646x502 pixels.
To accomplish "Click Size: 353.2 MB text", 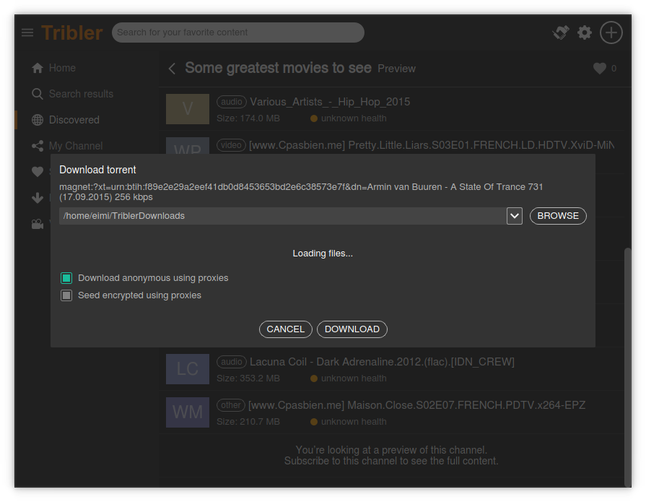I will click(248, 378).
